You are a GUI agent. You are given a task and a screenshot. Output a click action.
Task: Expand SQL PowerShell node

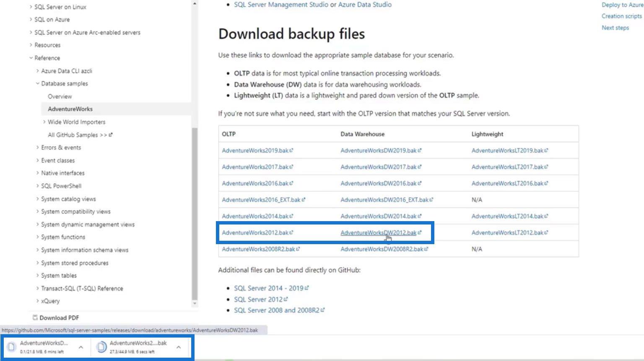37,186
